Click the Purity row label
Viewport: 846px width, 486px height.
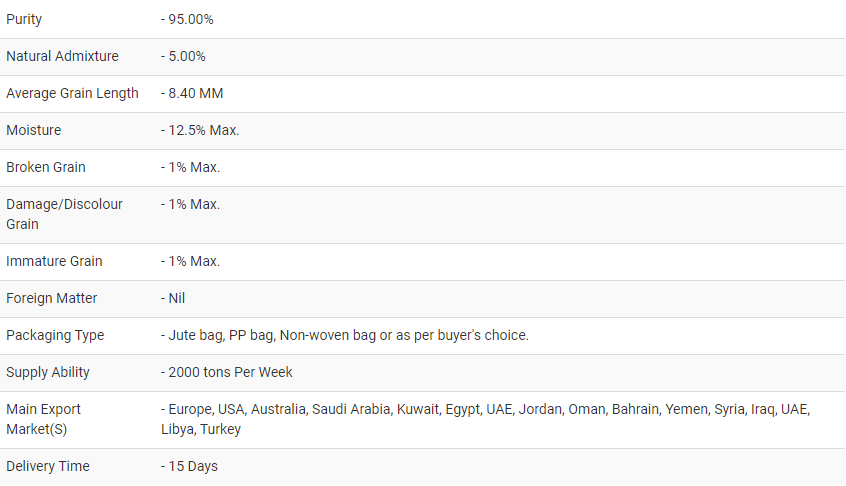pos(24,20)
